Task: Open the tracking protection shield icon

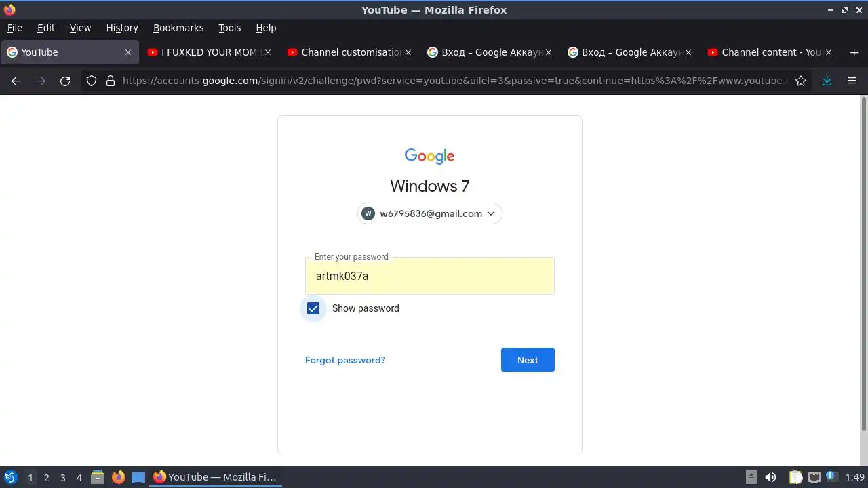Action: click(x=92, y=81)
